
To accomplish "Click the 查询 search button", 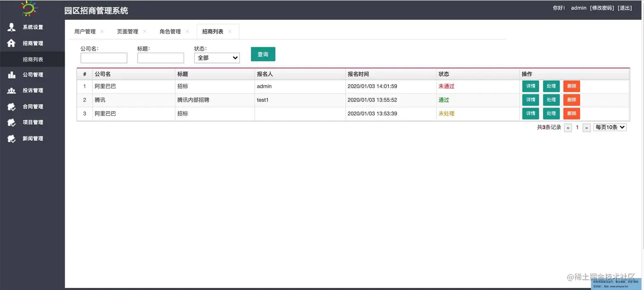I will pos(263,54).
